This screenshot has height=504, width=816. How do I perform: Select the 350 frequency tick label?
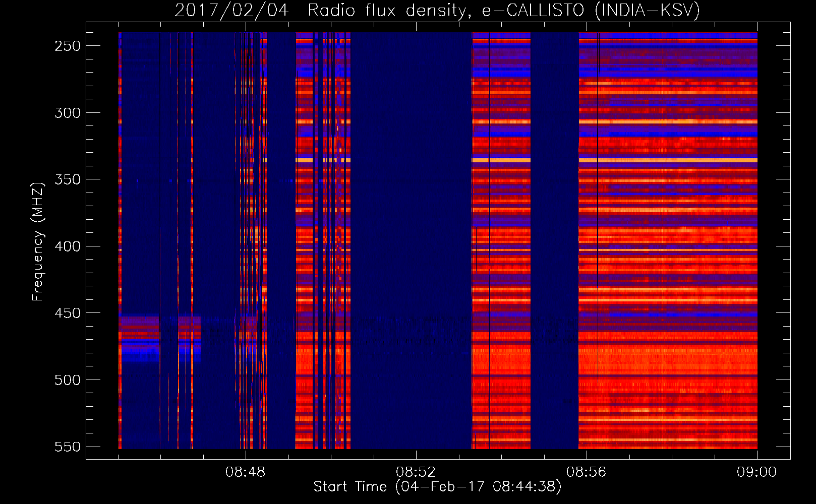(x=68, y=179)
